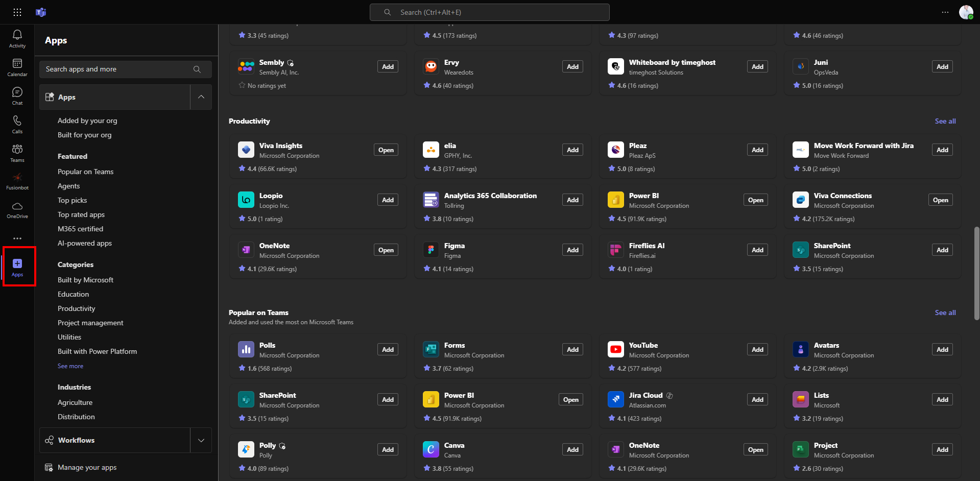Image resolution: width=980 pixels, height=481 pixels.
Task: Add the YouTube app
Action: [x=758, y=349]
